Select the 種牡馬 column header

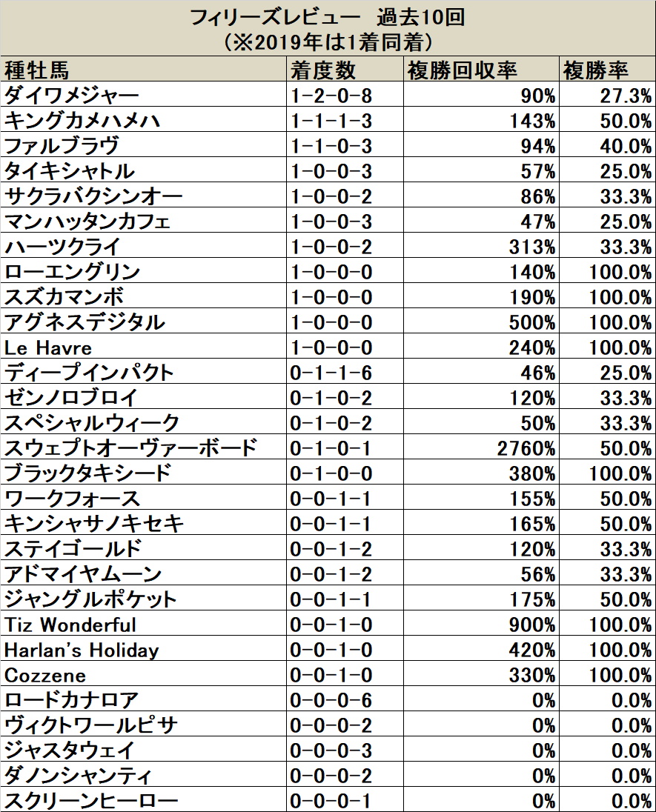pyautogui.click(x=144, y=70)
